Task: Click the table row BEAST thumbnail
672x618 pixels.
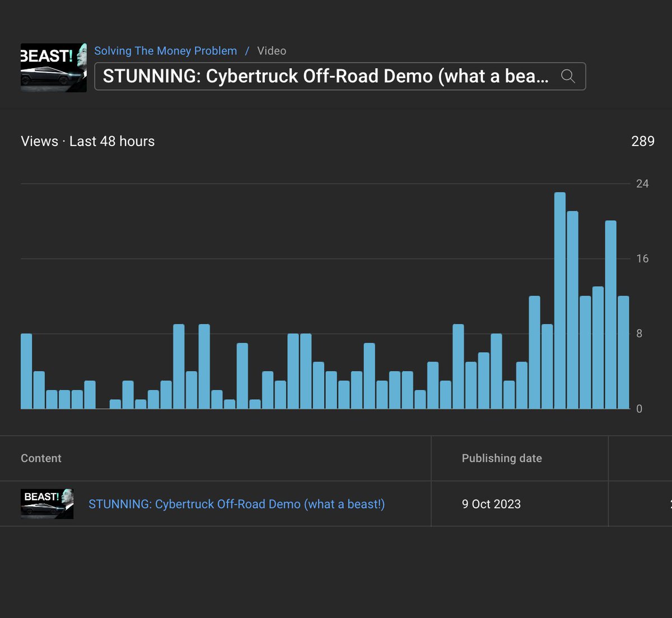Action: tap(47, 504)
